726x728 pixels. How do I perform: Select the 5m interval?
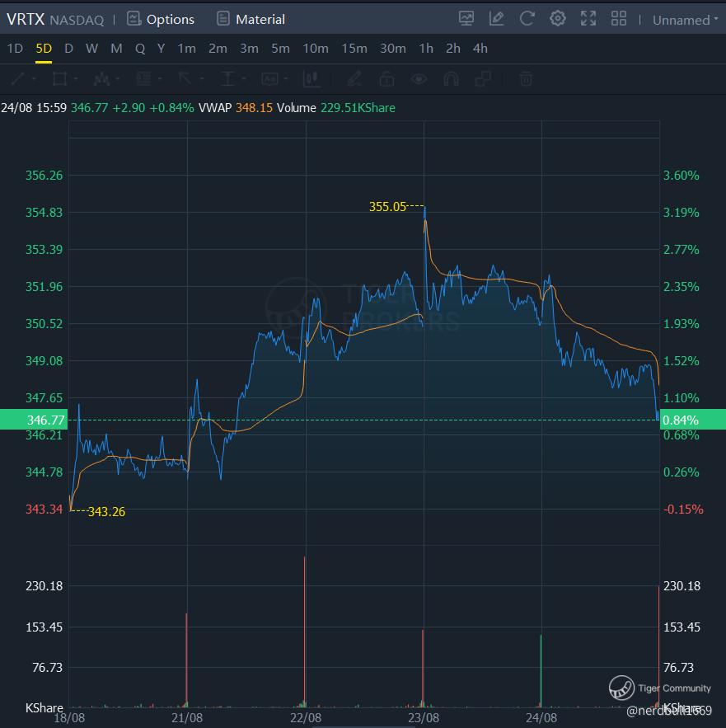(x=281, y=49)
